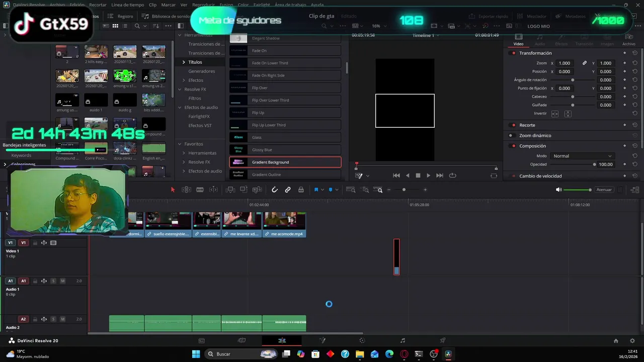Image resolution: width=644 pixels, height=362 pixels.
Task: Switch to the Archivo inspector tab
Action: (x=628, y=40)
